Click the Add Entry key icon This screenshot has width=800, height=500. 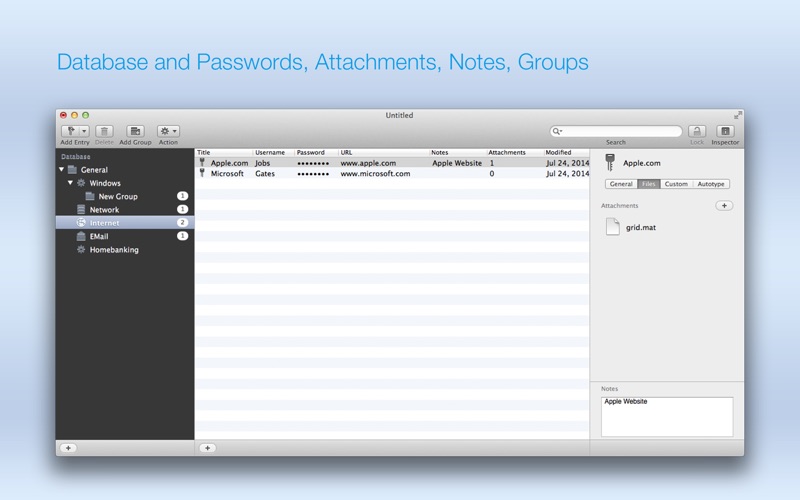[x=71, y=131]
